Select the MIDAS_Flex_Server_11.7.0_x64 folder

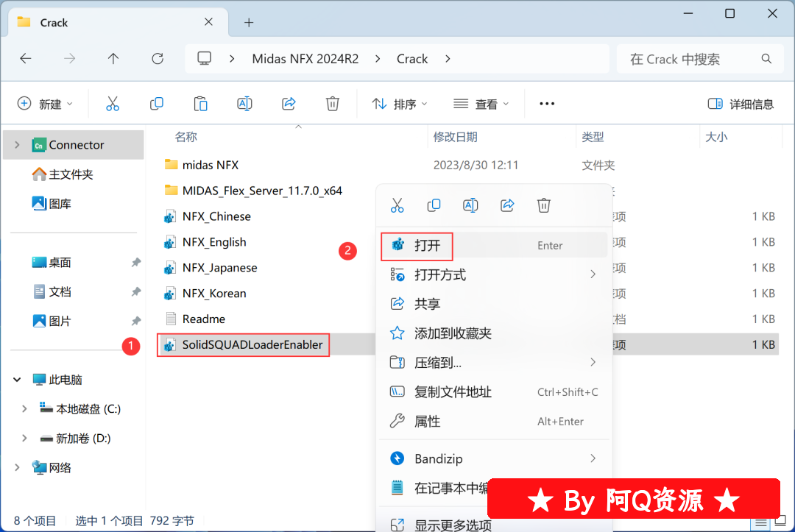tap(262, 191)
